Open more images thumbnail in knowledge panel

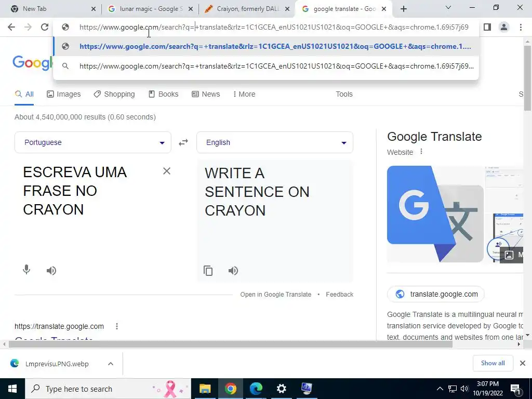pyautogui.click(x=513, y=255)
